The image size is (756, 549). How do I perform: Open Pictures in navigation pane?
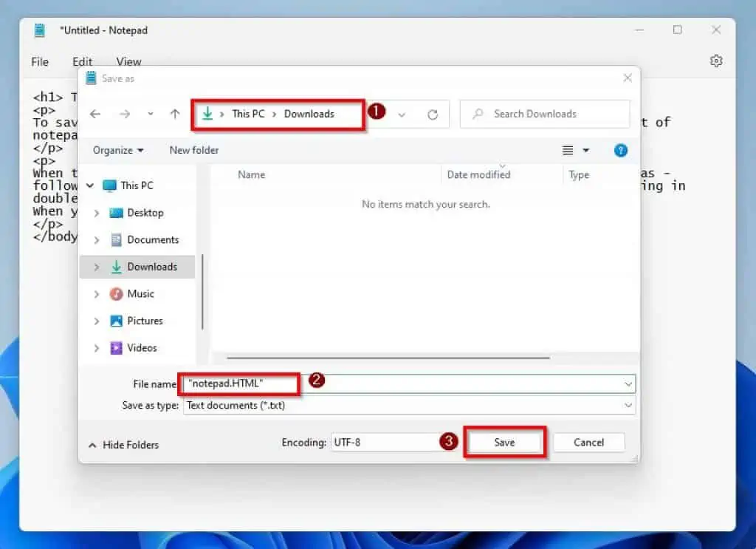point(145,321)
